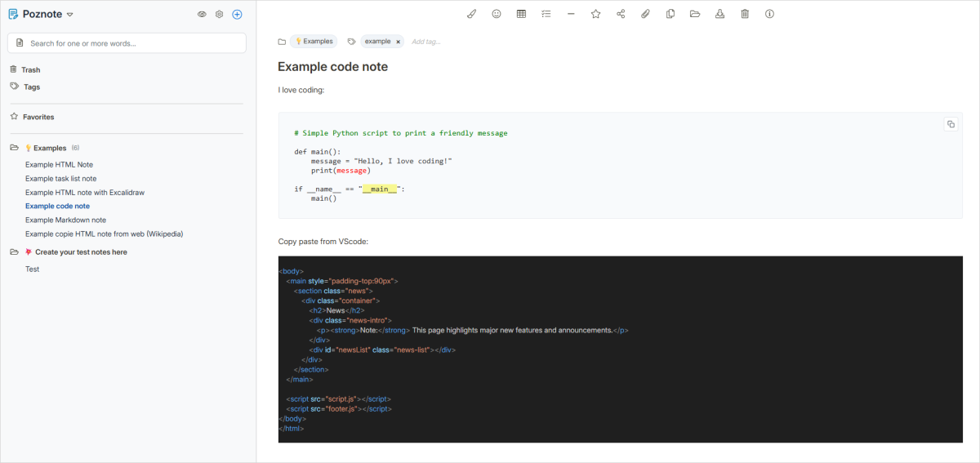The width and height of the screenshot is (980, 463).
Task: Click the checklist icon in toolbar
Action: point(546,14)
